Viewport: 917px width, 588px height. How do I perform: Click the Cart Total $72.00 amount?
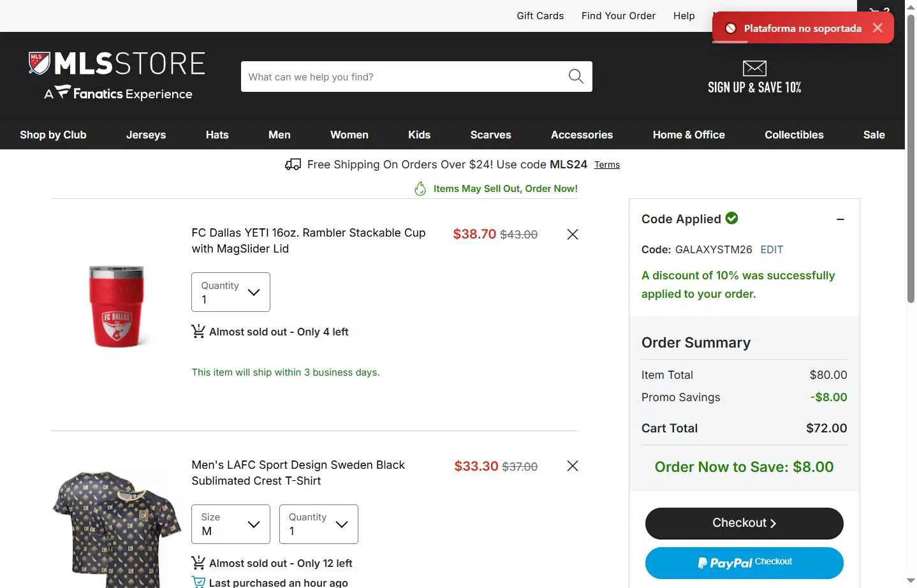click(826, 428)
